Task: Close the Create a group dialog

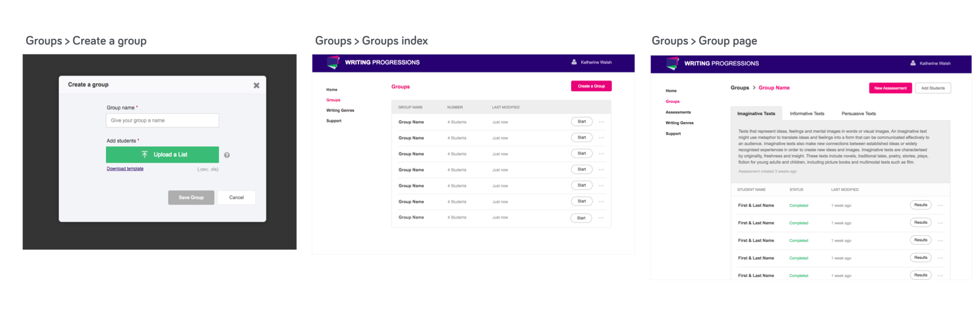Action: coord(257,85)
